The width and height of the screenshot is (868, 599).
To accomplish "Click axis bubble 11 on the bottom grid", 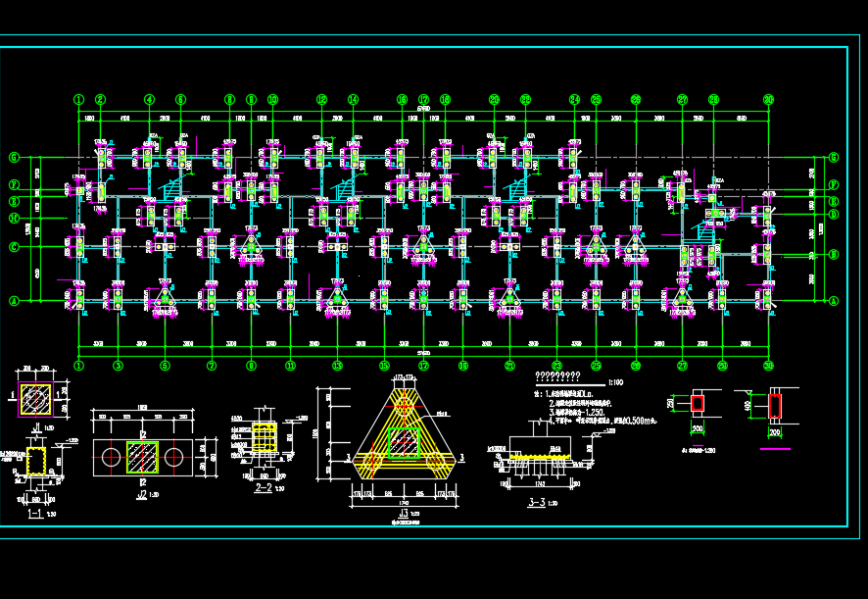I will (291, 366).
